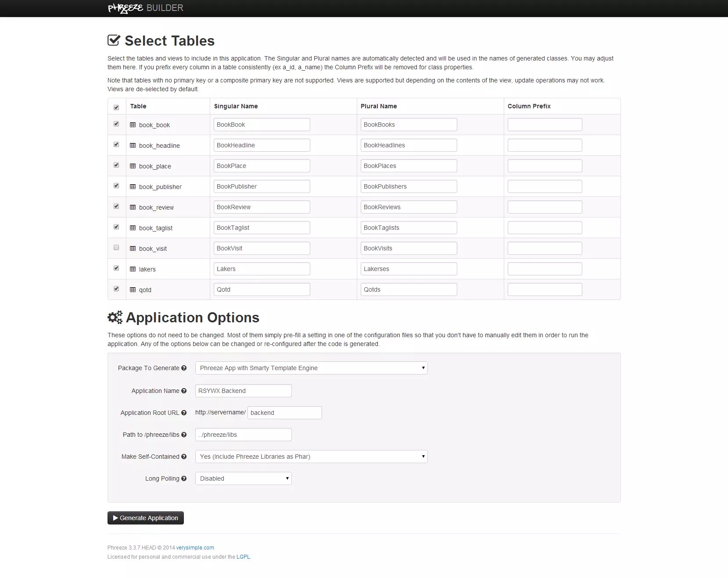
Task: Click table icon next to book_headline
Action: point(133,146)
